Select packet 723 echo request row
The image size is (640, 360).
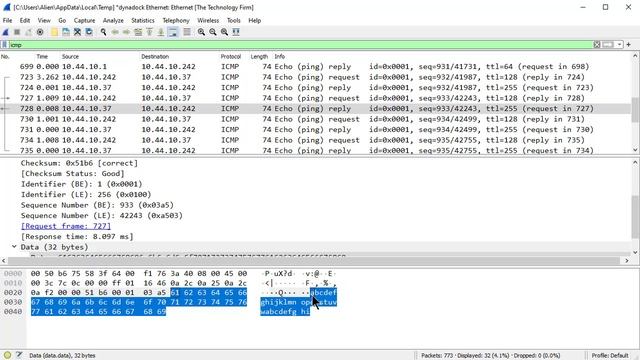click(316, 77)
